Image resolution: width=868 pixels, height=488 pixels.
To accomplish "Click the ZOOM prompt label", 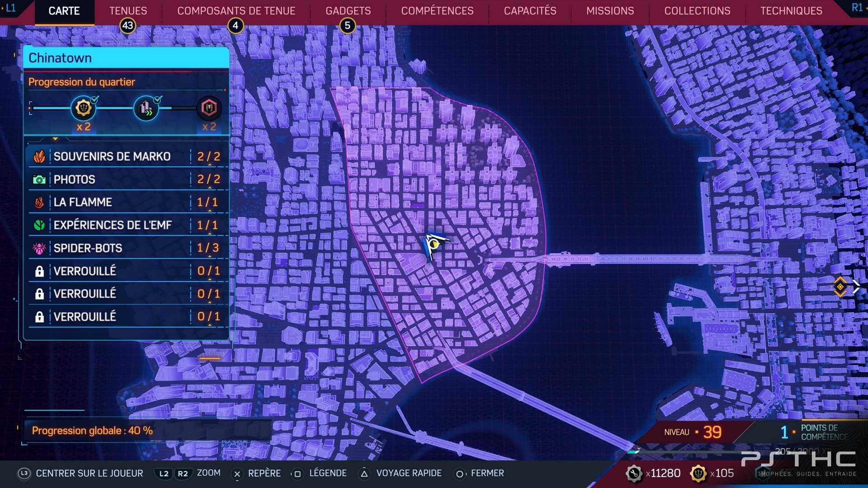I will pyautogui.click(x=208, y=473).
